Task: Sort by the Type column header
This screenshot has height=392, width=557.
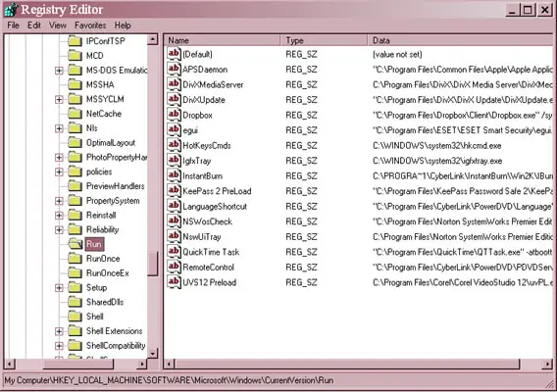Action: [324, 40]
